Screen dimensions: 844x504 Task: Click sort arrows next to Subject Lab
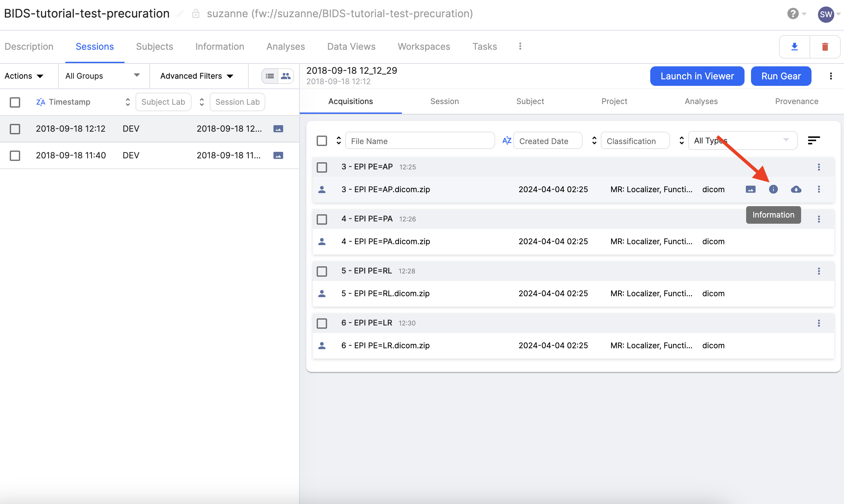(202, 102)
